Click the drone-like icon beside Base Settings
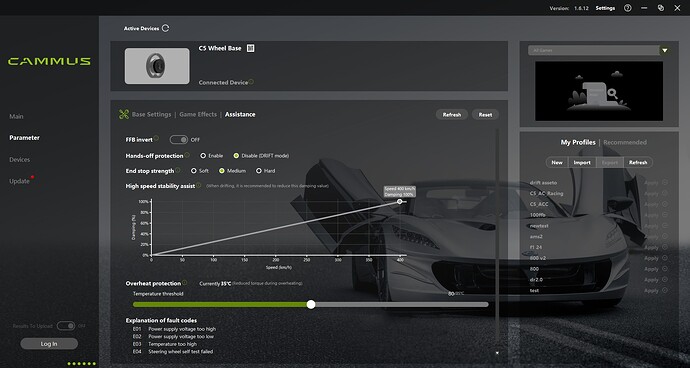 (x=124, y=114)
